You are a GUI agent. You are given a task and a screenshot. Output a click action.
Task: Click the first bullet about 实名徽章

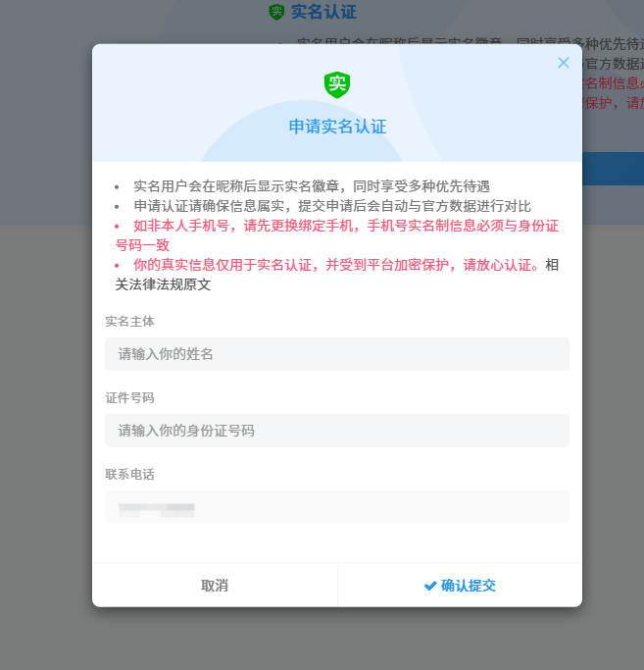pos(311,186)
